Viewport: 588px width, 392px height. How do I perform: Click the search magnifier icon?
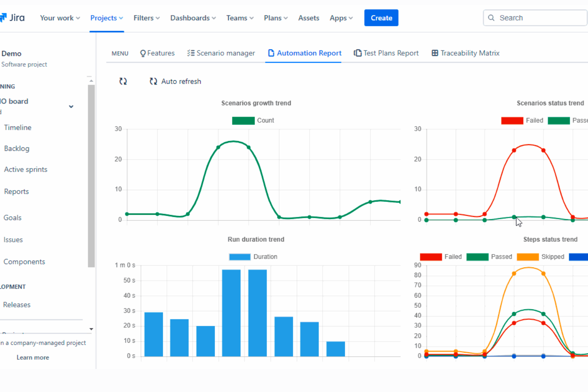(491, 18)
